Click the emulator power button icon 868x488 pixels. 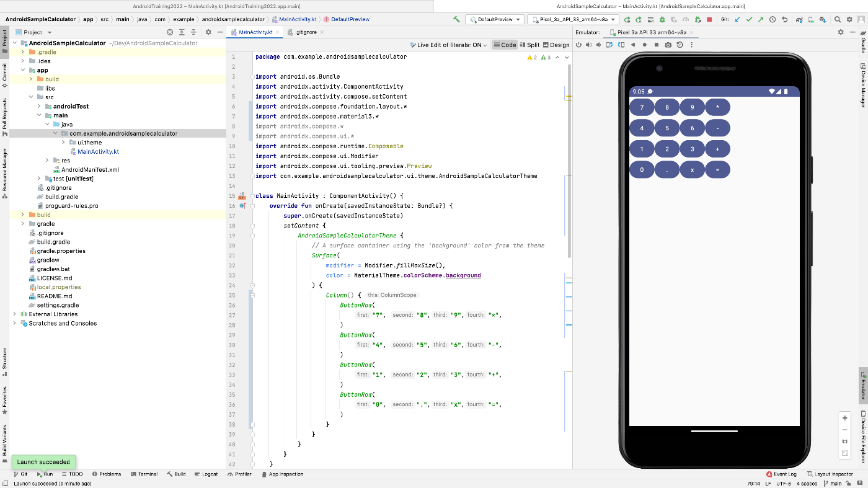579,45
